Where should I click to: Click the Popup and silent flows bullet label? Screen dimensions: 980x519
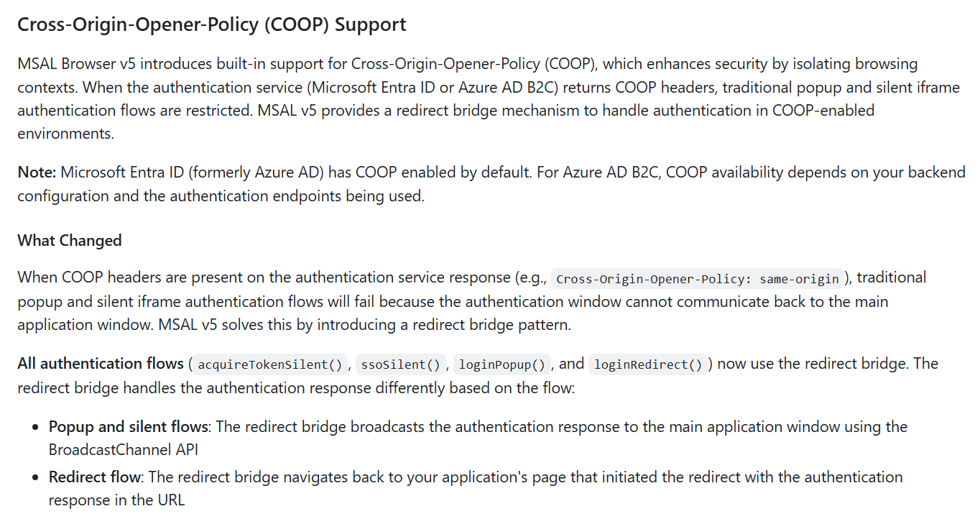[129, 427]
